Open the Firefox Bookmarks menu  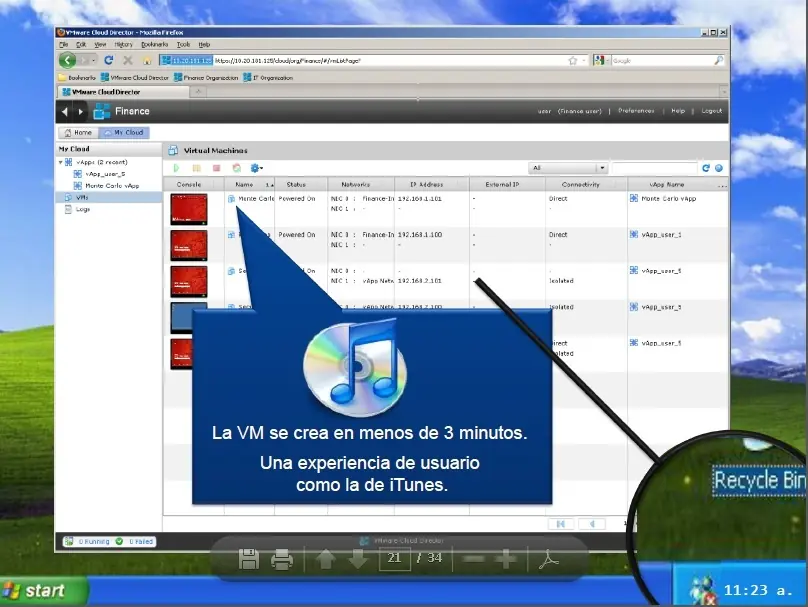pyautogui.click(x=155, y=45)
